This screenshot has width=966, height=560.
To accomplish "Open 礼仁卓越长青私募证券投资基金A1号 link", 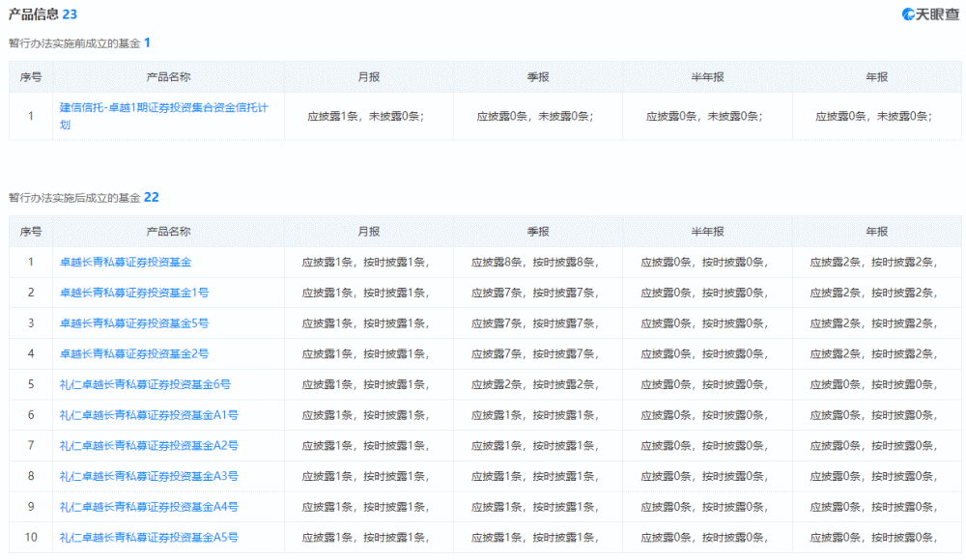I will click(149, 415).
